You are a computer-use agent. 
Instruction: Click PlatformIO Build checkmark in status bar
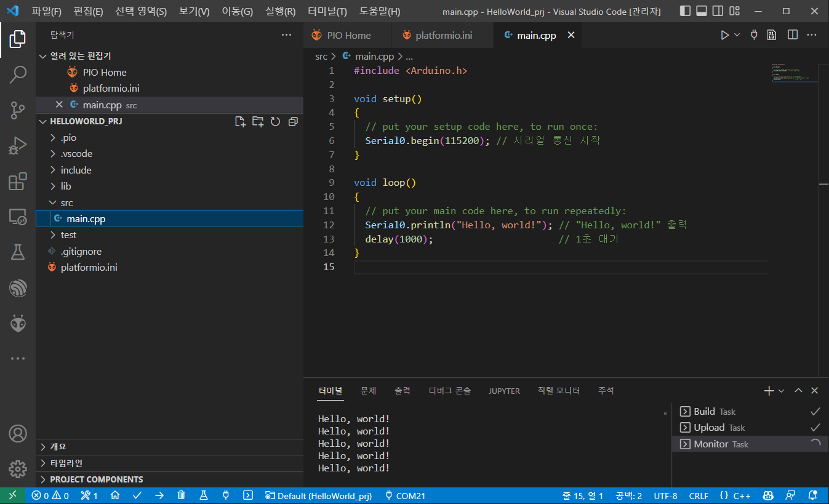click(137, 495)
